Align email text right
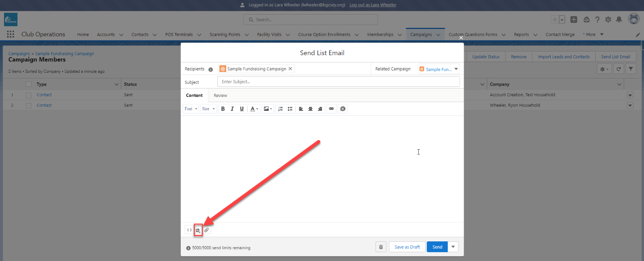 click(320, 109)
